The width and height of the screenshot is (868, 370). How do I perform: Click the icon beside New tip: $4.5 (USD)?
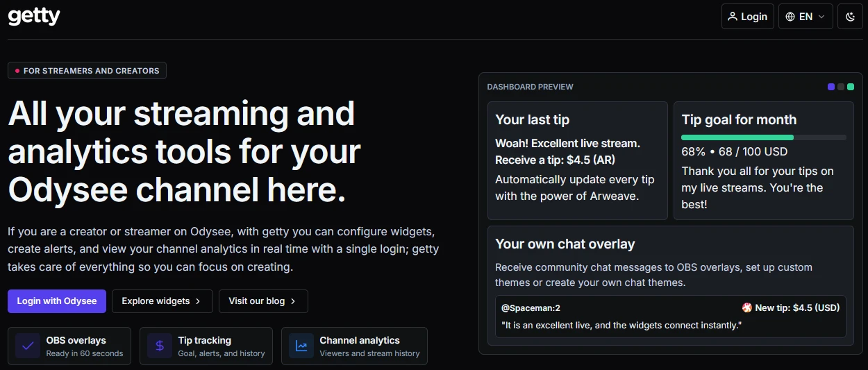747,308
